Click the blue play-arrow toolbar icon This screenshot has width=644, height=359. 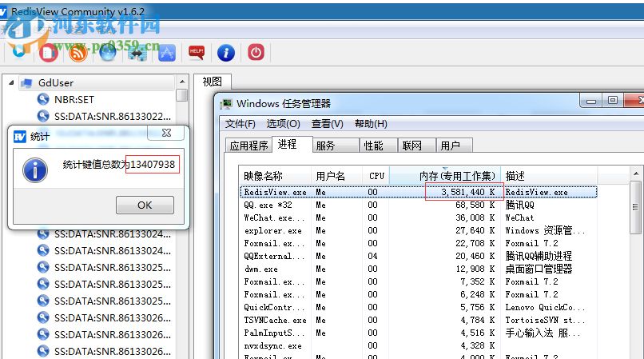(19, 51)
